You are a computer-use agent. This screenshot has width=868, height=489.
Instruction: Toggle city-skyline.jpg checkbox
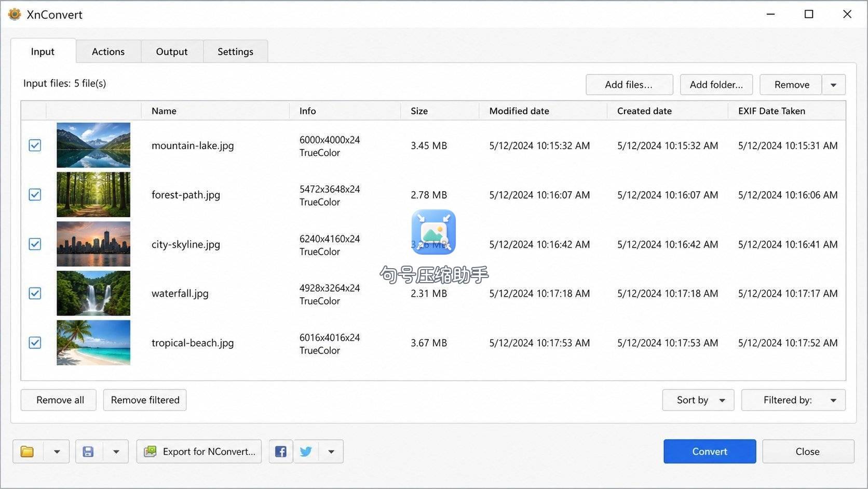[x=35, y=244]
